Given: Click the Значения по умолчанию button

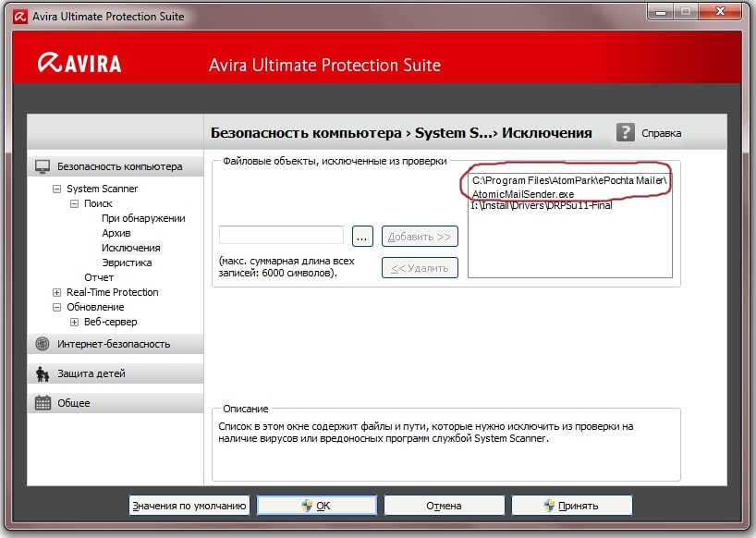Looking at the screenshot, I should [189, 506].
